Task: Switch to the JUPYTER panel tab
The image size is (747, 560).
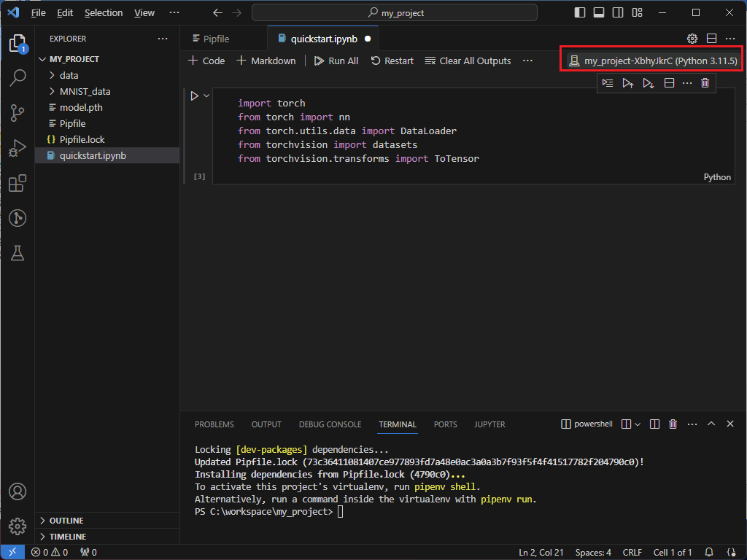Action: coord(489,424)
